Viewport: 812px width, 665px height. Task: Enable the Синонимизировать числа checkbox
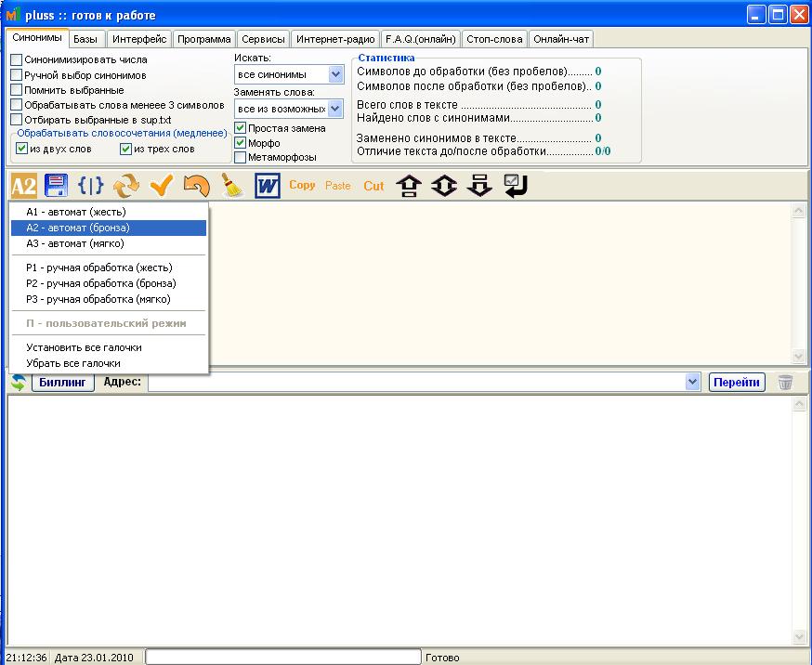pyautogui.click(x=17, y=59)
